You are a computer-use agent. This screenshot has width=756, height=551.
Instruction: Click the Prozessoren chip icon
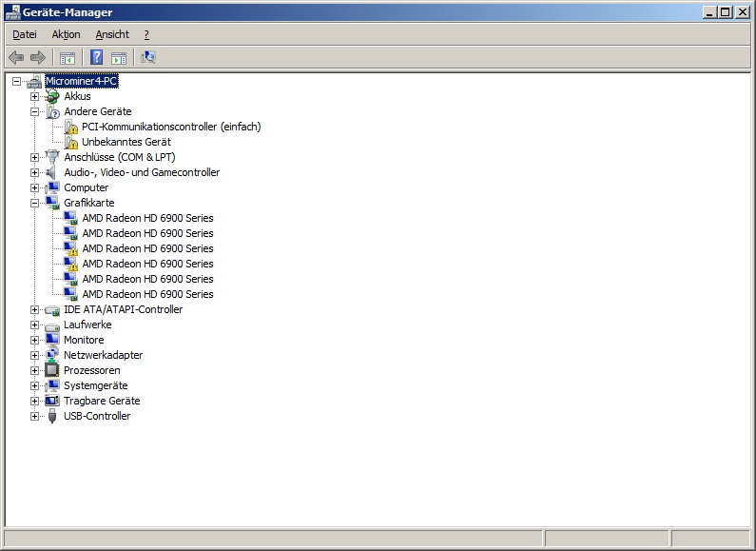[52, 370]
